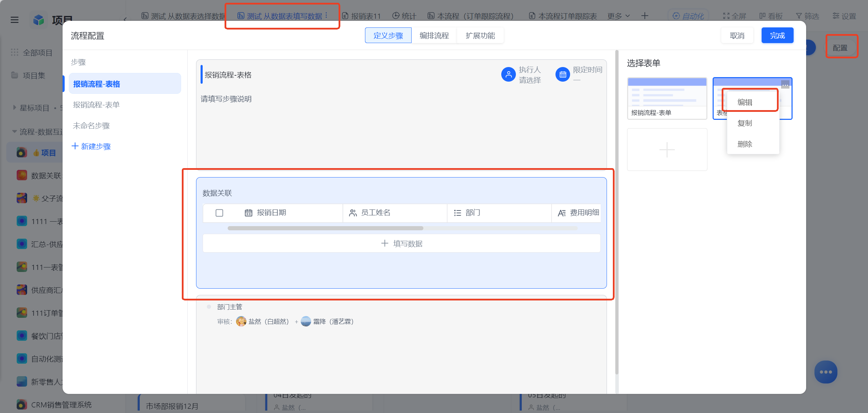868x413 pixels.
Task: Click the 取消 button
Action: pyautogui.click(x=737, y=35)
